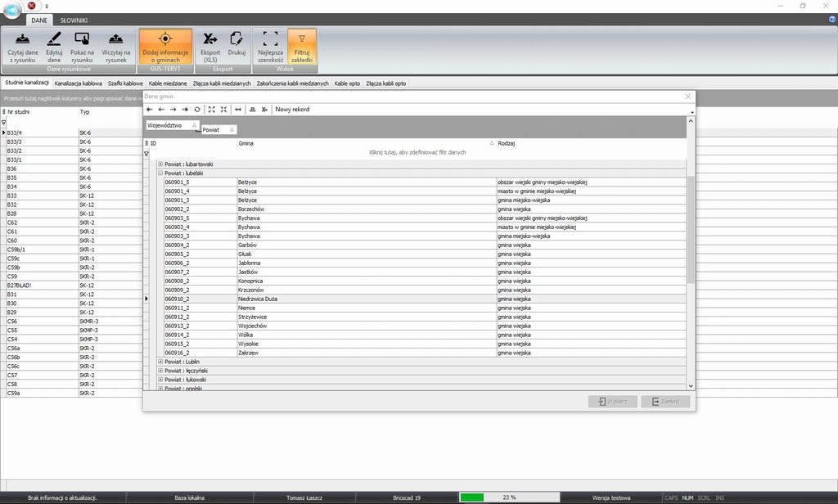Toggle Dodaj informacje o gminach button

(165, 39)
